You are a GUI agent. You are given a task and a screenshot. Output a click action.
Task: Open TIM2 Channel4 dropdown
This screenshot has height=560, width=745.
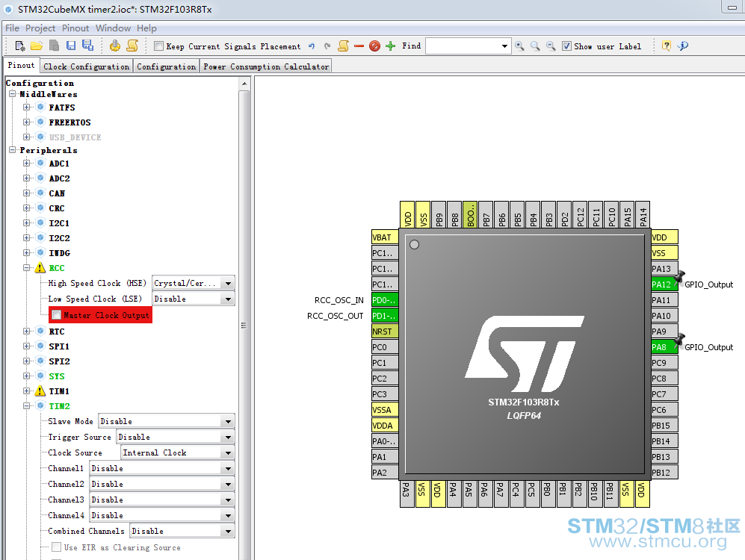(162, 515)
